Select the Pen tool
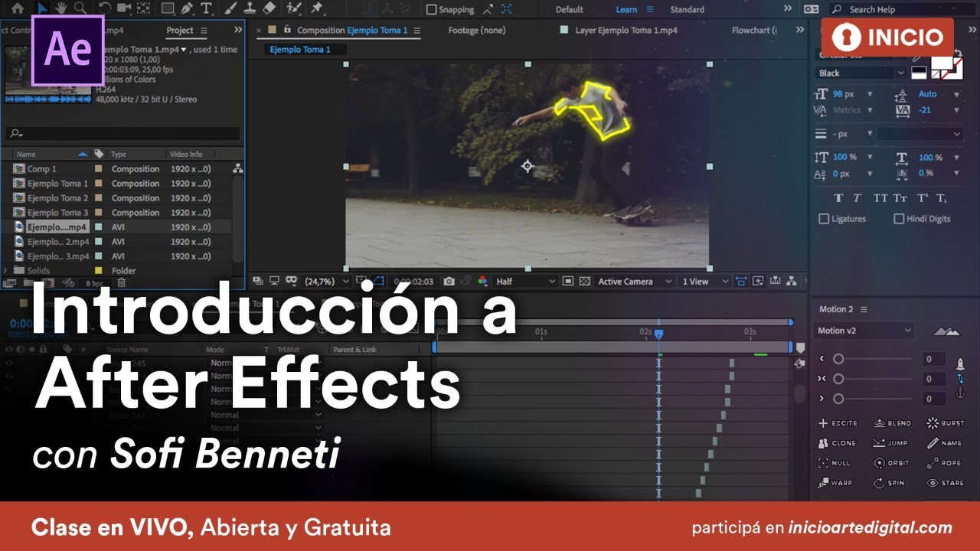 (x=187, y=8)
